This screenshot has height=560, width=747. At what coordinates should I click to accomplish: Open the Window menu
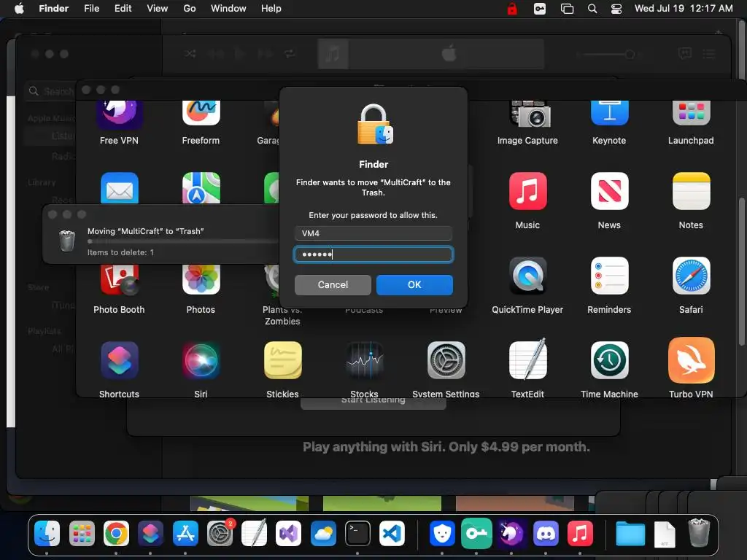[x=228, y=9]
